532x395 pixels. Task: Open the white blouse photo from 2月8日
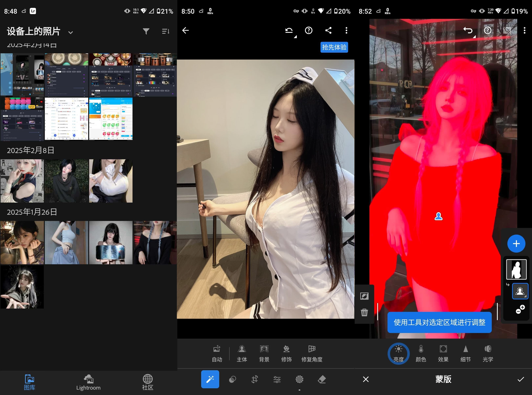[x=111, y=181]
